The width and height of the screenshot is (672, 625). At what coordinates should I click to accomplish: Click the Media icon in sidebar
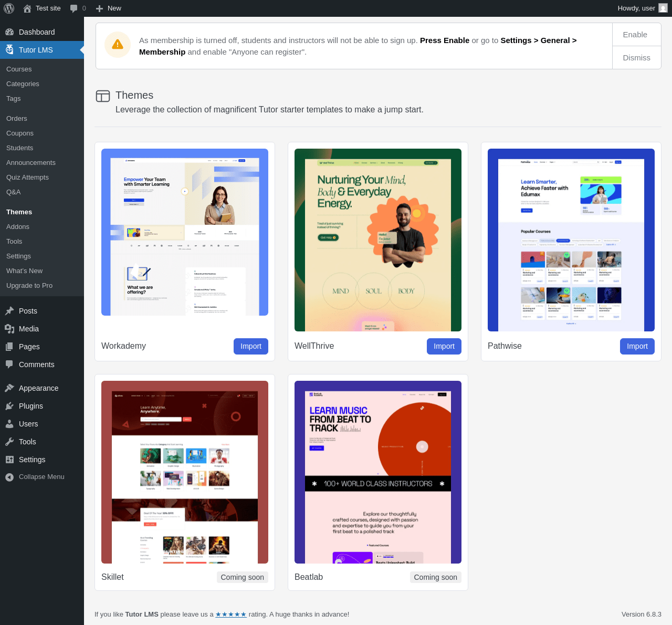pyautogui.click(x=9, y=329)
